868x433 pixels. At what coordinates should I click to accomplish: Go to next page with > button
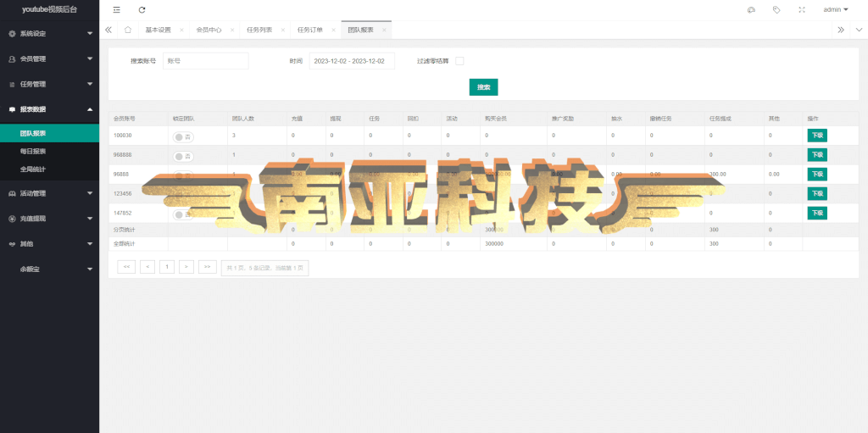click(186, 267)
